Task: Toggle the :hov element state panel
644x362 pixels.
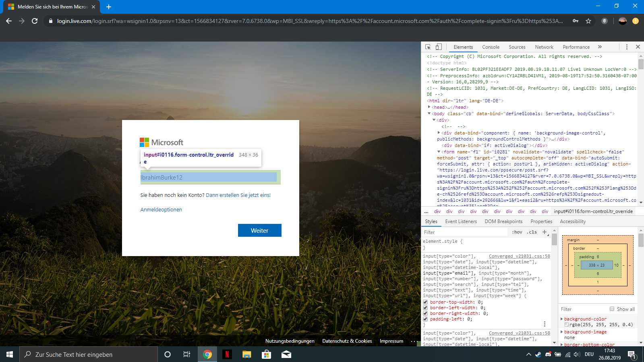Action: point(517,232)
